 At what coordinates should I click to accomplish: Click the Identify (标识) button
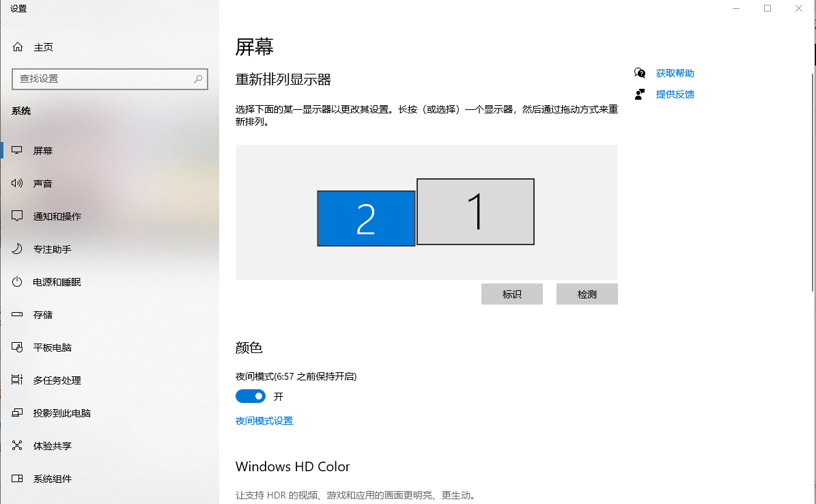[512, 294]
